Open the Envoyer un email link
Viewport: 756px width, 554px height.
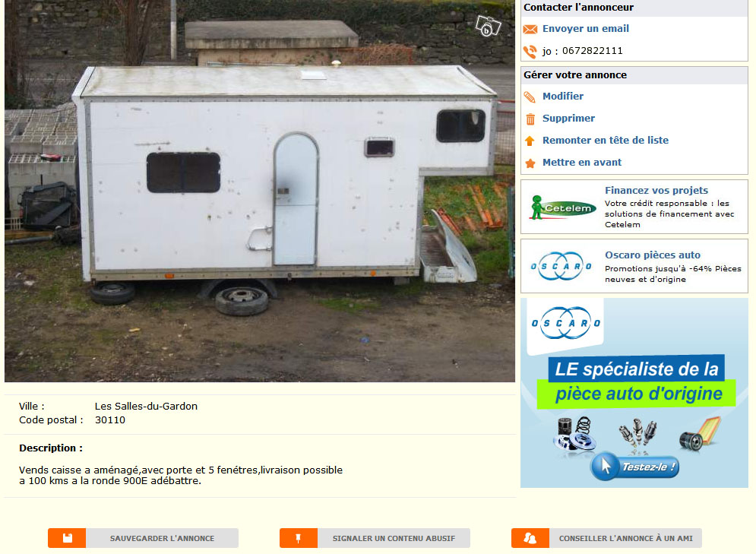[585, 28]
